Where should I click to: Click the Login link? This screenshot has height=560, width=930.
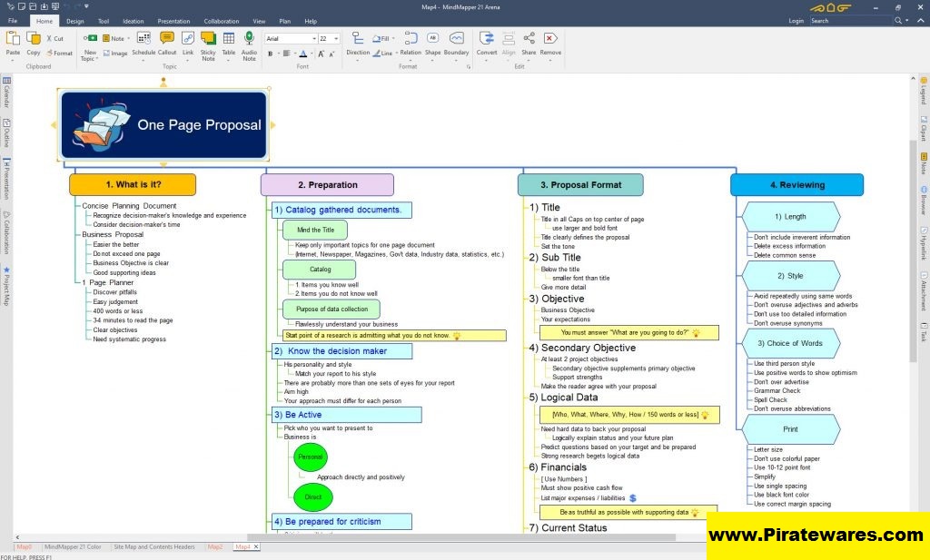click(x=796, y=21)
